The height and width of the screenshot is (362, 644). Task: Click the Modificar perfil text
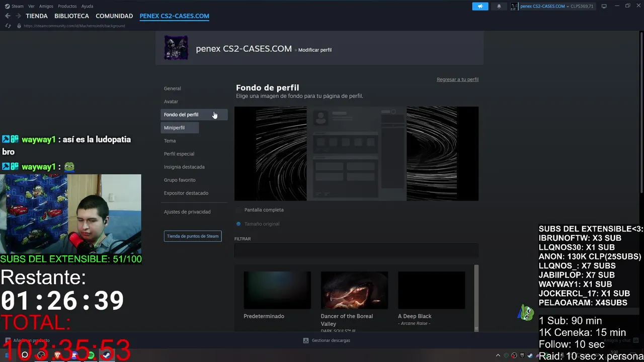[x=315, y=50]
